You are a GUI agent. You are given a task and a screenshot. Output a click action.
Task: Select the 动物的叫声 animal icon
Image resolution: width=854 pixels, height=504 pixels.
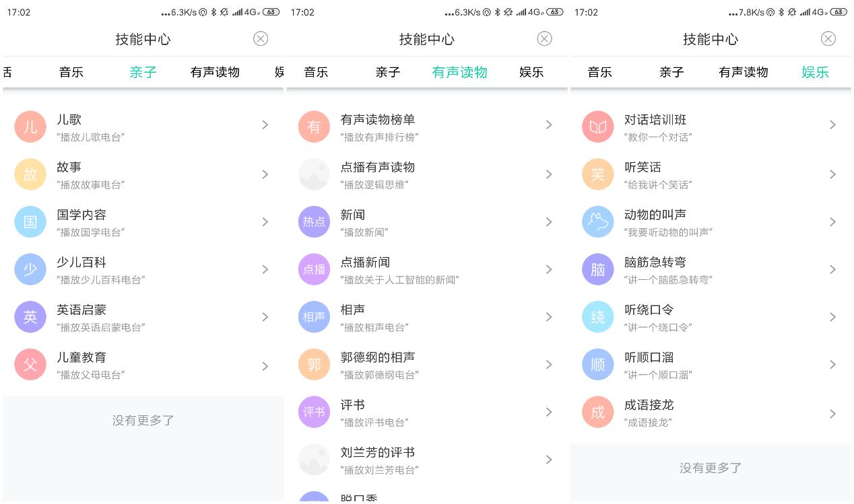598,222
